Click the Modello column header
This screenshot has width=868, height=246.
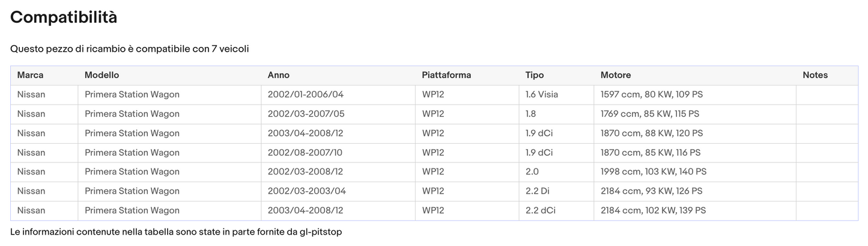[102, 75]
